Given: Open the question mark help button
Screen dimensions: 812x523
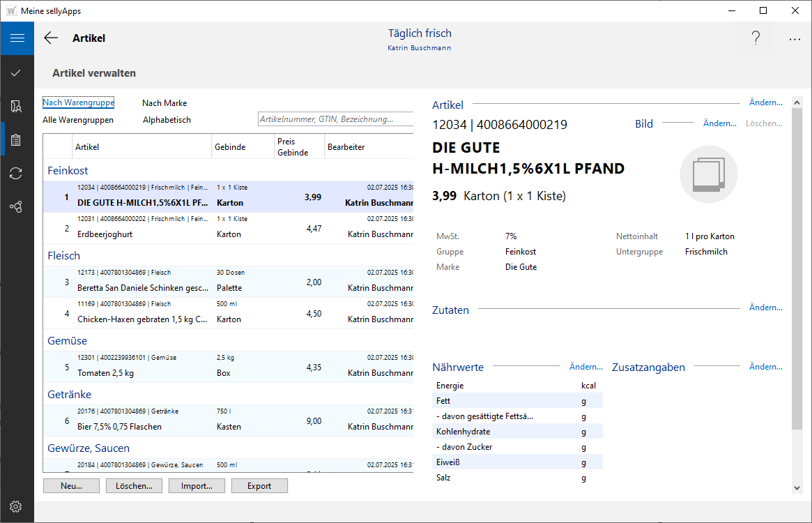Looking at the screenshot, I should [756, 39].
